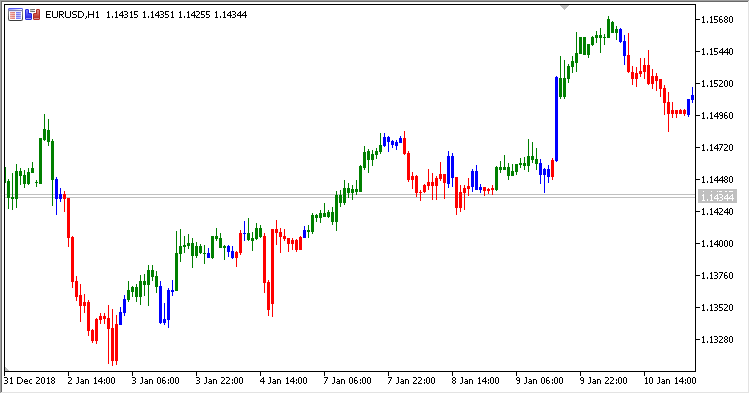
Task: Click the 1.14720 price scale label
Action: point(717,148)
